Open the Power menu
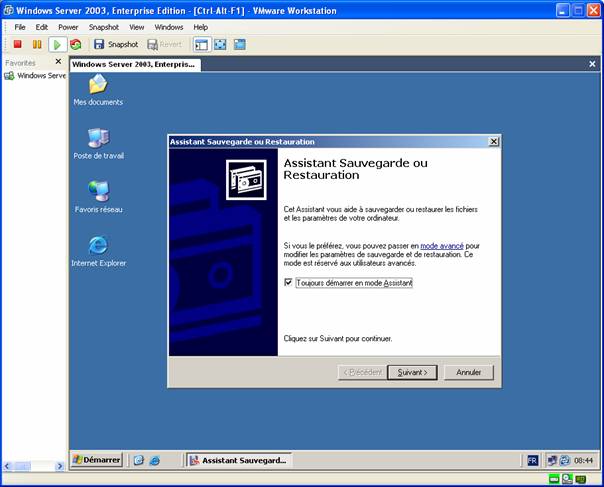The width and height of the screenshot is (604, 487). [x=68, y=27]
